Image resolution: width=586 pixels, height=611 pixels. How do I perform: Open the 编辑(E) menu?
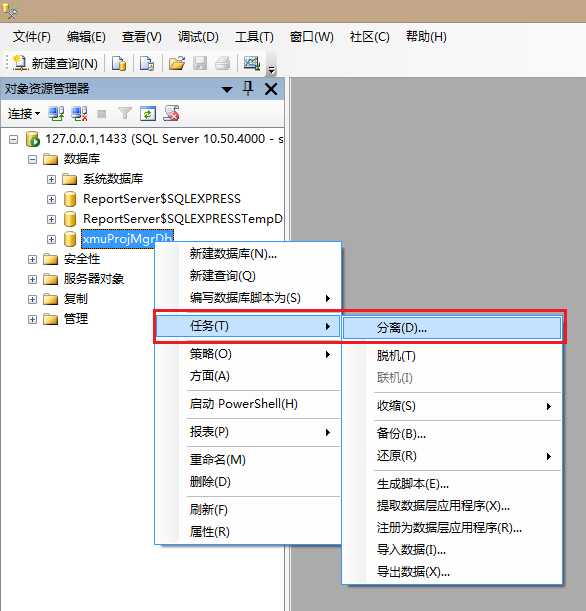pos(86,37)
